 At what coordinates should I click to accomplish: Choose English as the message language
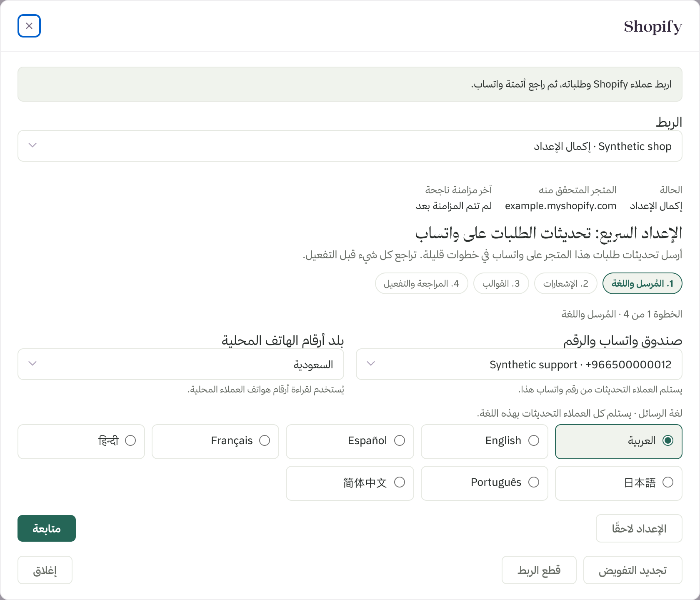pos(484,441)
